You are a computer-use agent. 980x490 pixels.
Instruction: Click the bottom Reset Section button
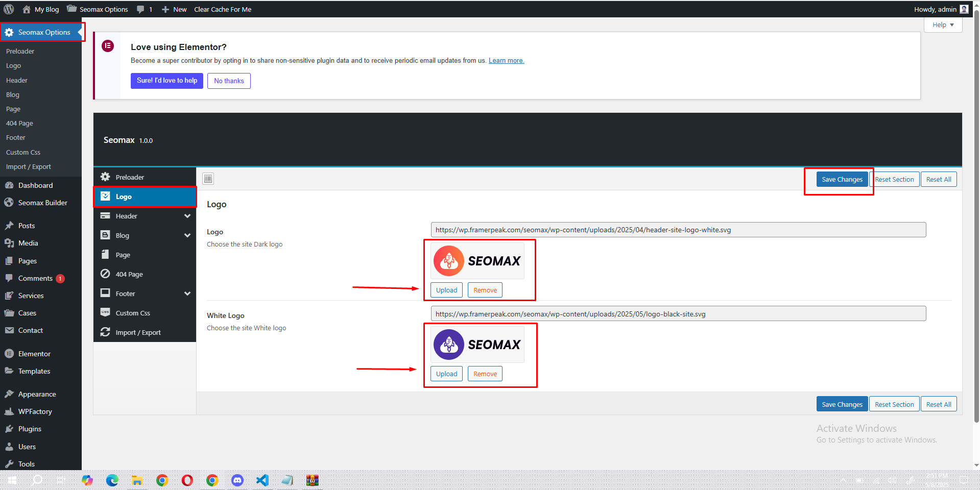tap(894, 404)
